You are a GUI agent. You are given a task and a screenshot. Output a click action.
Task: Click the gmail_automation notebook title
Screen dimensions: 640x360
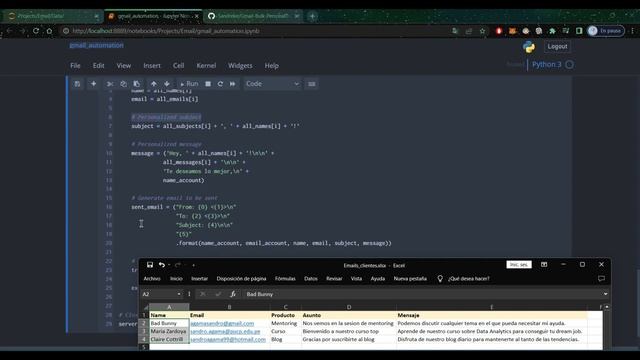[96, 45]
